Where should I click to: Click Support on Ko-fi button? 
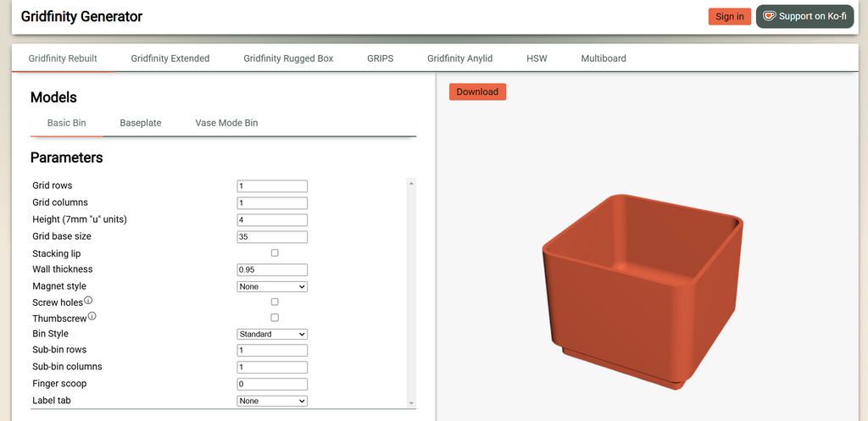click(805, 16)
